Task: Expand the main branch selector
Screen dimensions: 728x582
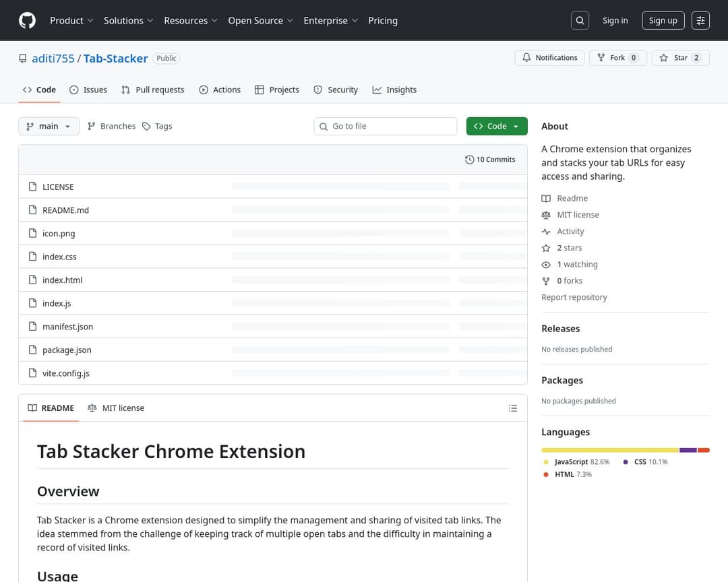Action: tap(49, 126)
